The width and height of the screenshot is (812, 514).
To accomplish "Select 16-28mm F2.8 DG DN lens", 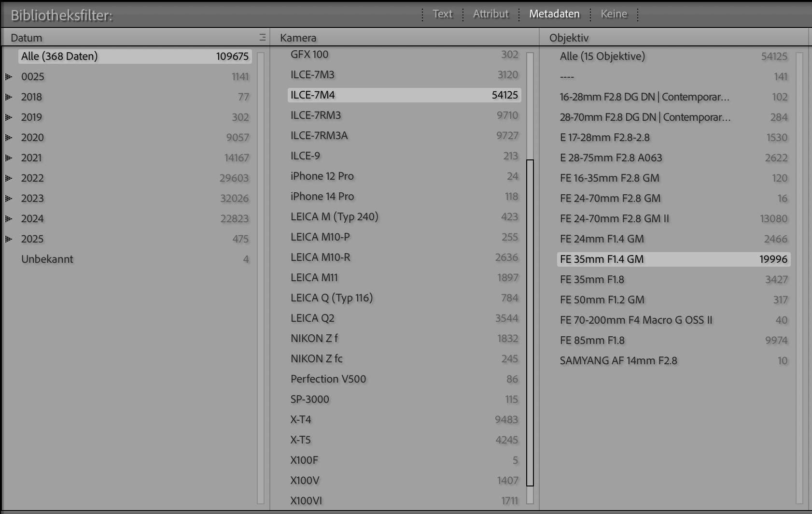I will [x=674, y=97].
